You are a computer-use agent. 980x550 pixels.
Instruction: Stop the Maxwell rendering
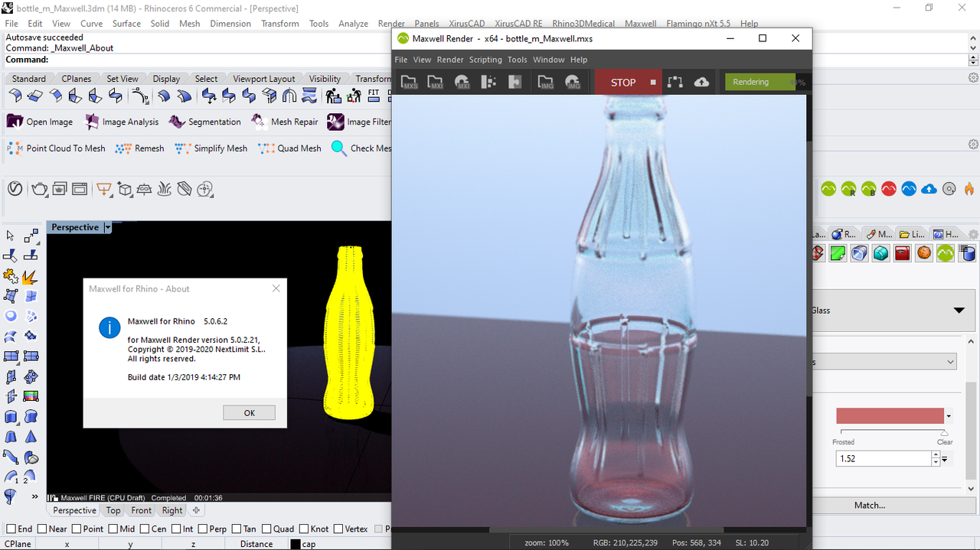(628, 82)
